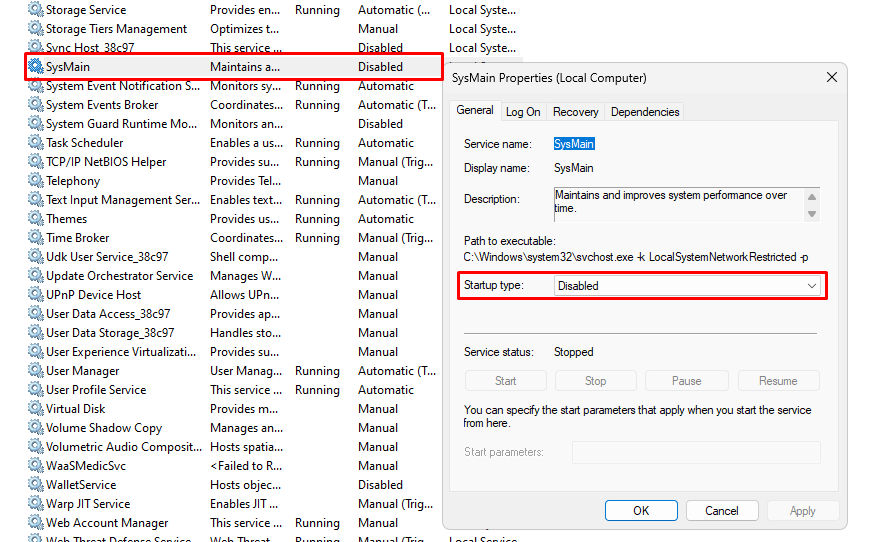876x542 pixels.
Task: Click the gear icon beside System Guard Runtime Monitor
Action: [36, 123]
